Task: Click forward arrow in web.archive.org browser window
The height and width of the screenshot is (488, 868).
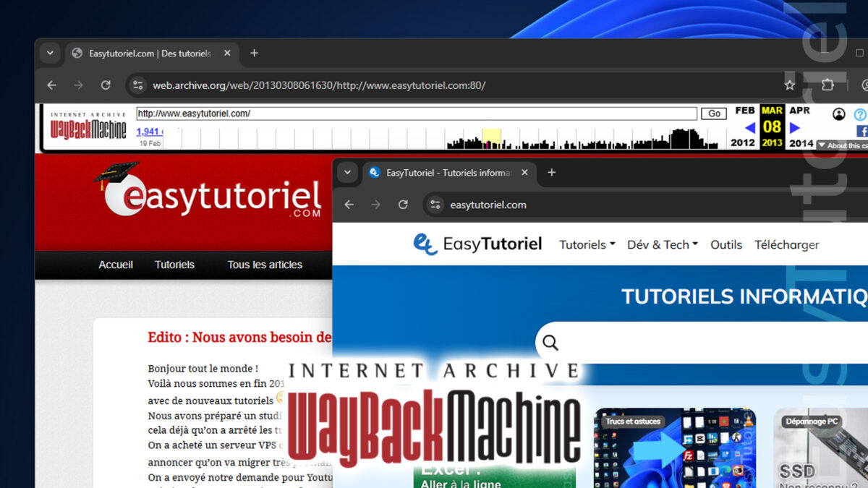Action: [78, 85]
